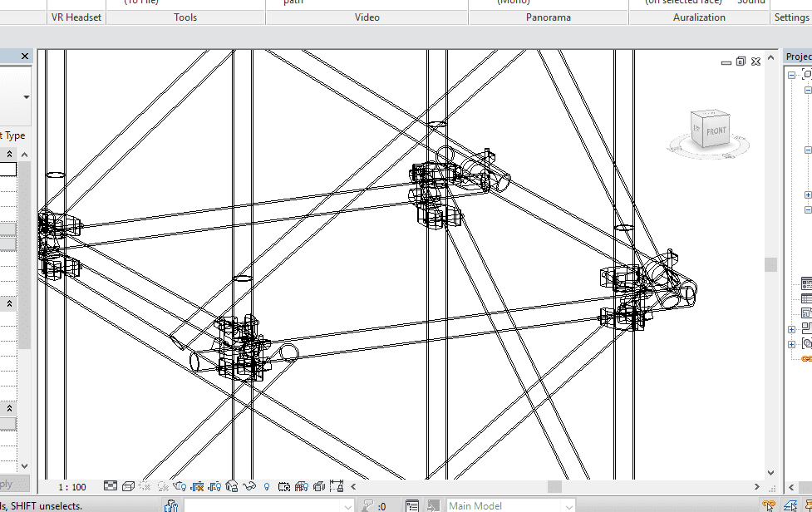Viewport: 812px width, 512px height.
Task: Open the Panorama ribbon panel label
Action: click(x=549, y=17)
